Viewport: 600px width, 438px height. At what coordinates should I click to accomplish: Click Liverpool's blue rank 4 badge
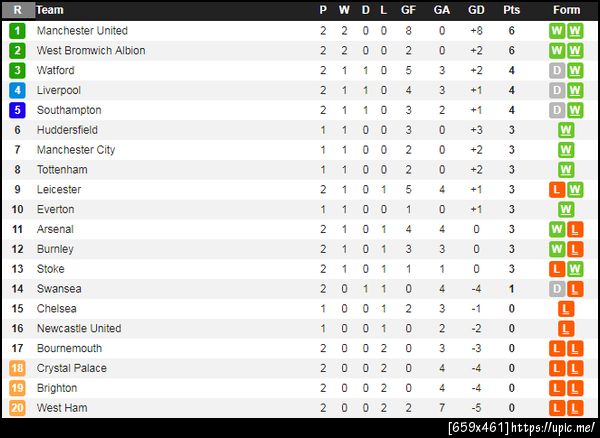[x=17, y=90]
